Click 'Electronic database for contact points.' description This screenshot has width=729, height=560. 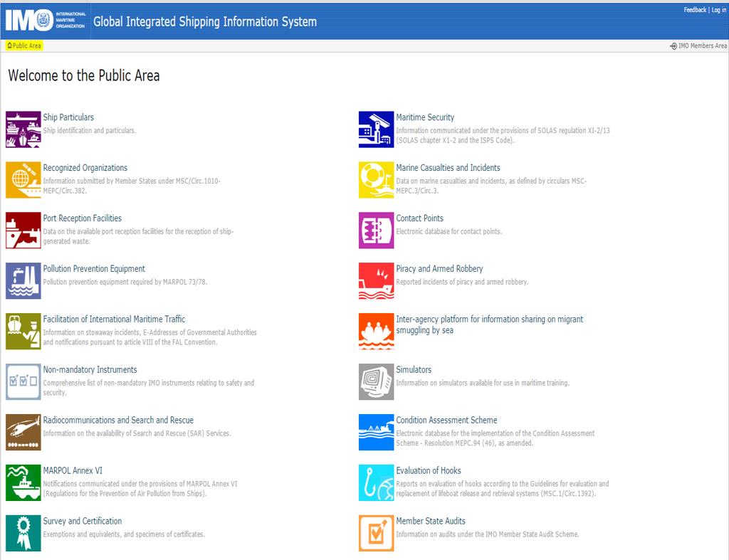(x=449, y=231)
